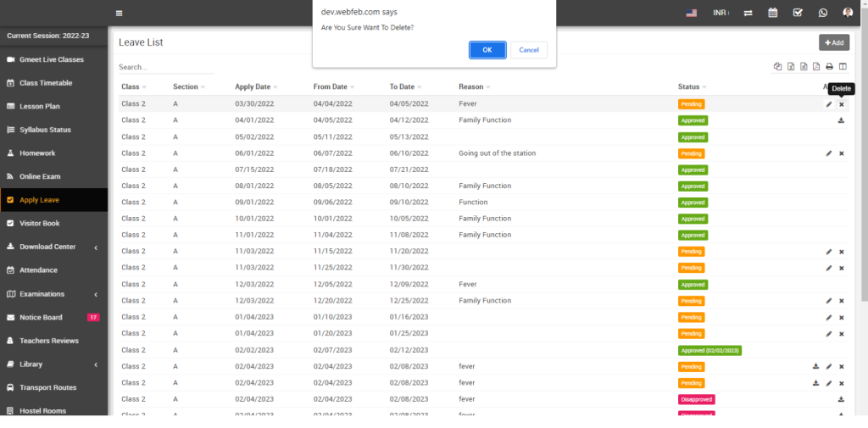Open the INR currency dropdown

(721, 13)
